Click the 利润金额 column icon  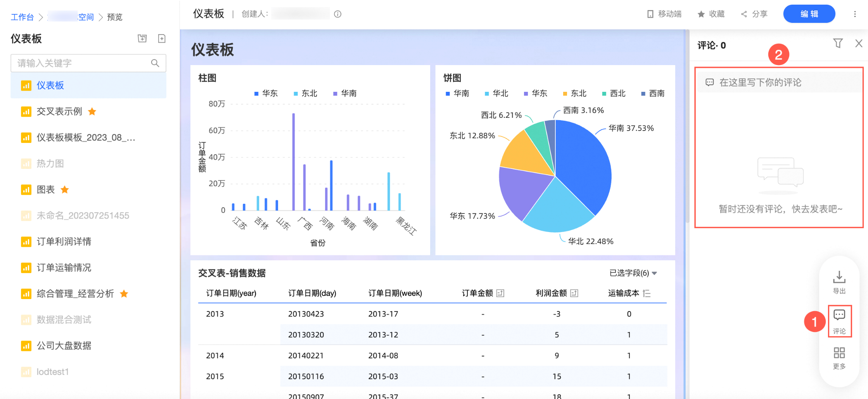click(x=574, y=293)
